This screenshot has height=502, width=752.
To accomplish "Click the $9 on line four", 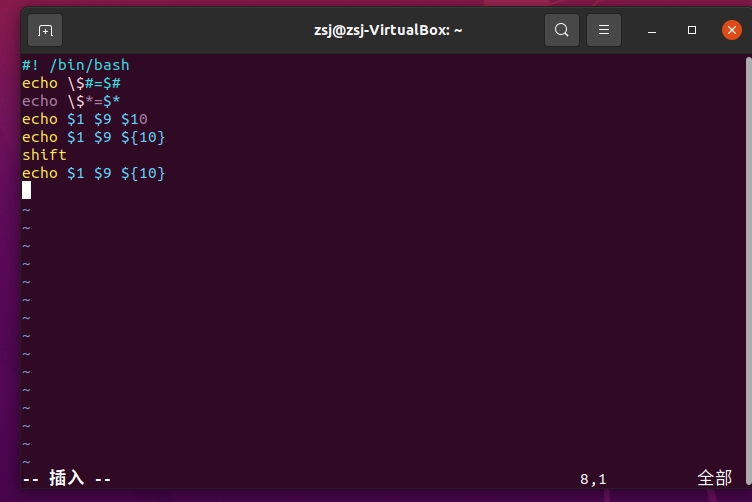I will (103, 119).
